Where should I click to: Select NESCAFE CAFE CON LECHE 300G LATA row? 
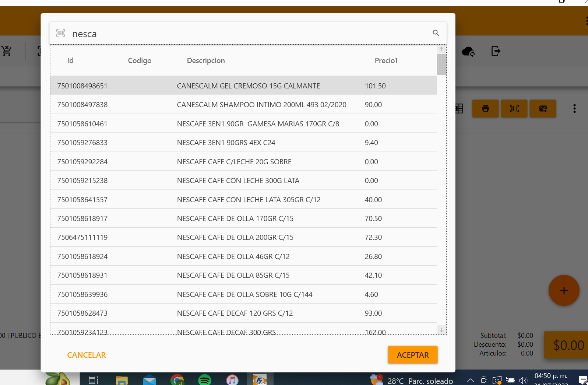pyautogui.click(x=244, y=181)
